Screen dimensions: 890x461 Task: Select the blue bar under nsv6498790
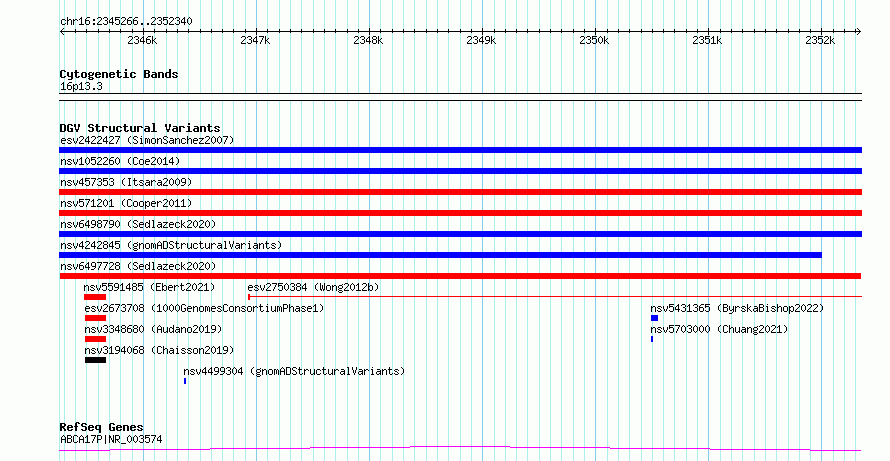(x=460, y=234)
